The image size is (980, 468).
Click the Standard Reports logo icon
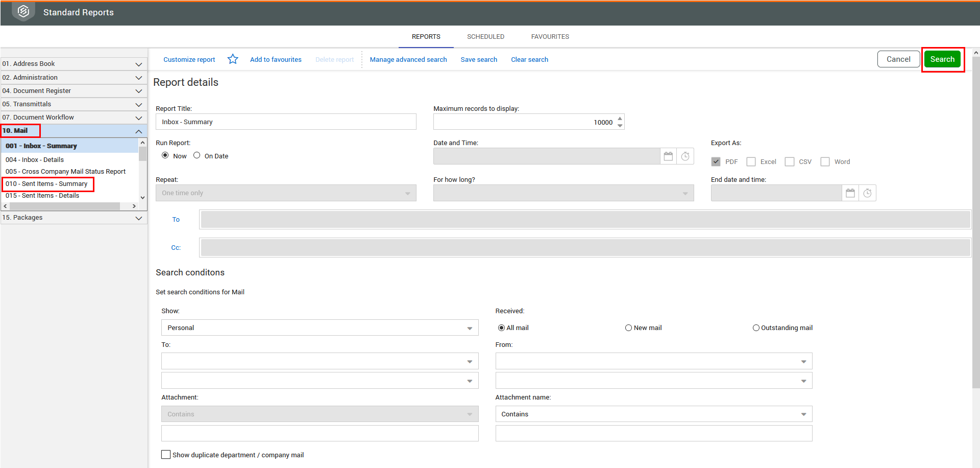23,12
